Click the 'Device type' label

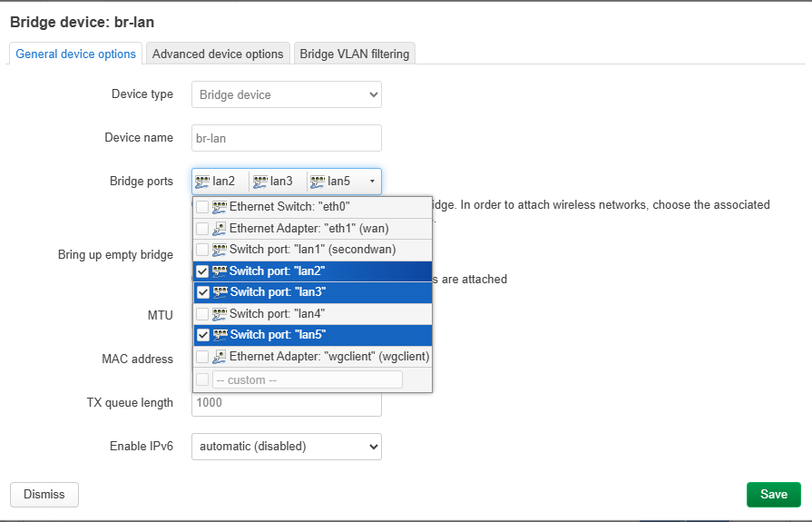point(142,94)
